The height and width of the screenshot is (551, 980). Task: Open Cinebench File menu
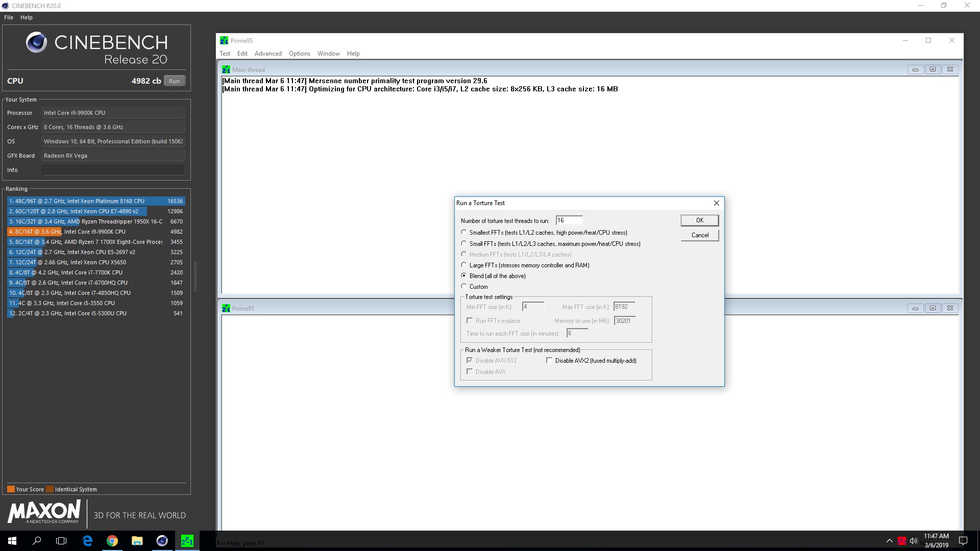click(9, 17)
